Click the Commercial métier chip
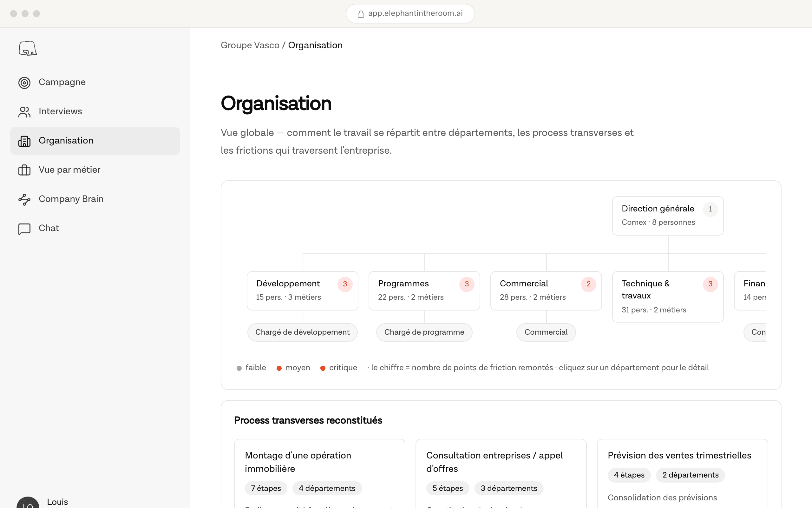 click(546, 332)
